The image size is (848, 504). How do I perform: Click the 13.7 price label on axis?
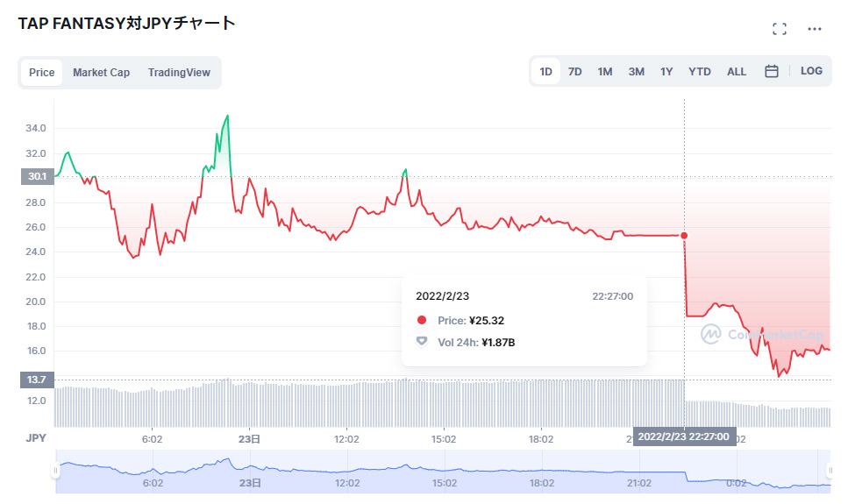[38, 380]
